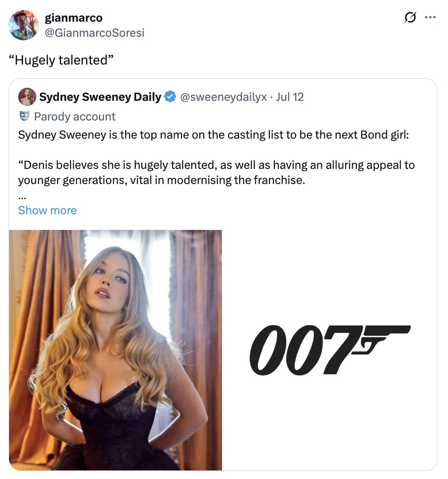Expand the truncated tweet text

47,210
